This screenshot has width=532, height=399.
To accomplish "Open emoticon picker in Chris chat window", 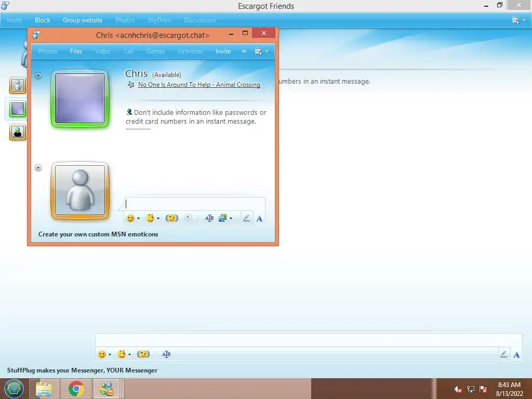I will (x=130, y=218).
